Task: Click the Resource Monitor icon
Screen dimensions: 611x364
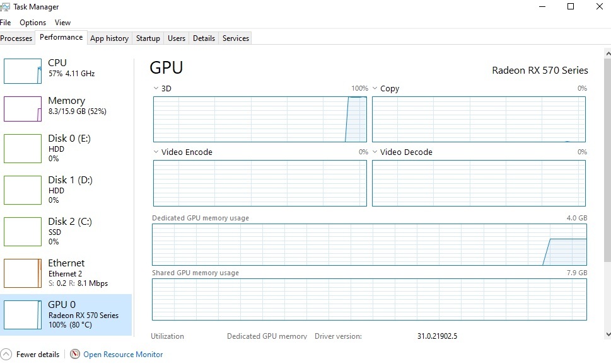Action: (x=75, y=354)
